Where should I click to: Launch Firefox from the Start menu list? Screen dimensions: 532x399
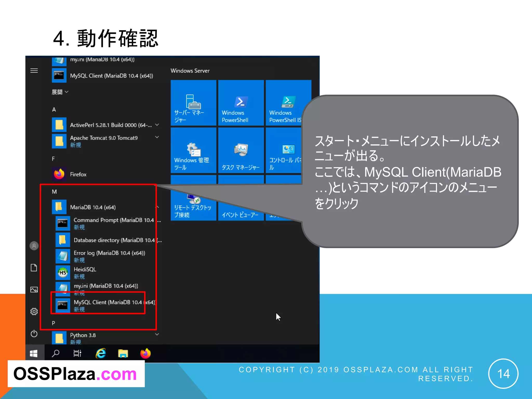[x=78, y=174]
